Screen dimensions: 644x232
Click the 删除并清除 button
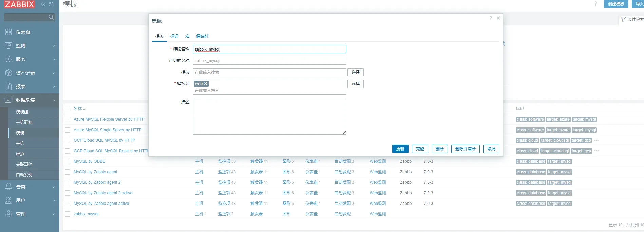tap(466, 149)
